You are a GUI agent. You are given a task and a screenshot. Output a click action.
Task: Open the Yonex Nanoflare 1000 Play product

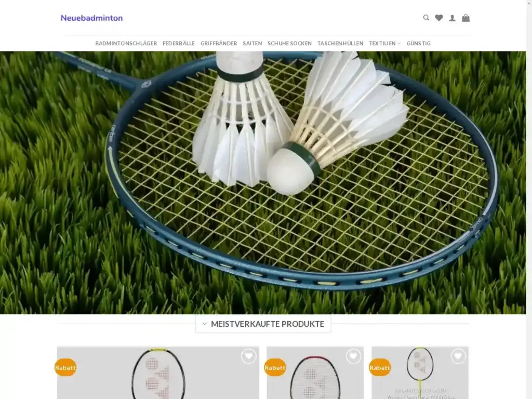pos(420,396)
